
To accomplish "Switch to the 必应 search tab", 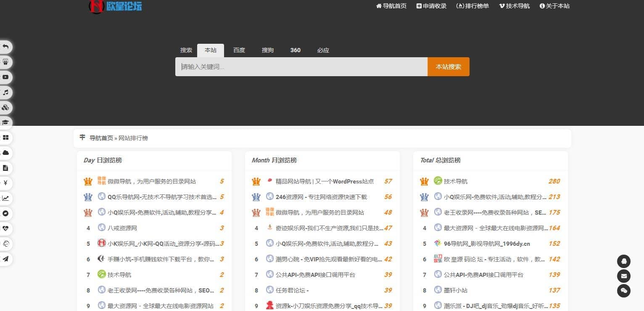I will (x=323, y=50).
